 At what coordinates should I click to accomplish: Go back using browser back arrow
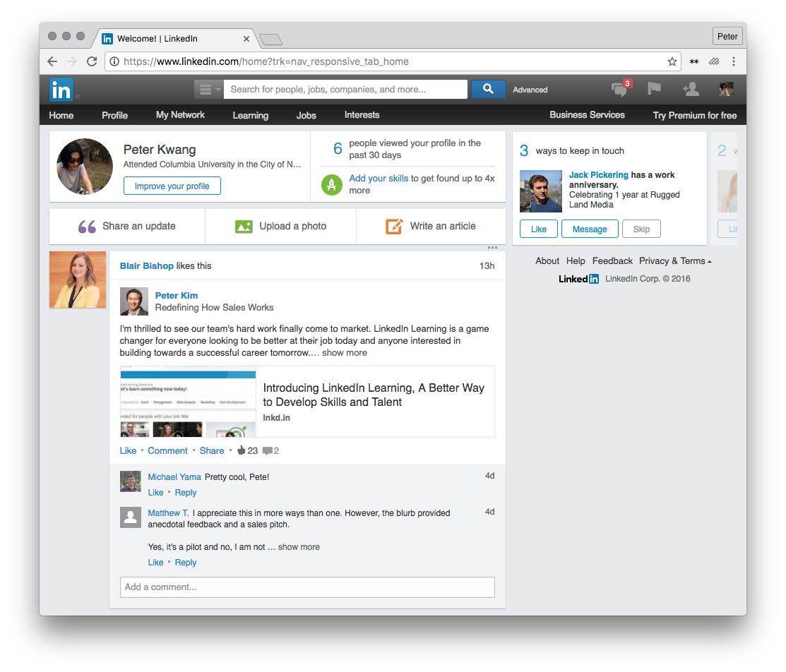click(52, 61)
